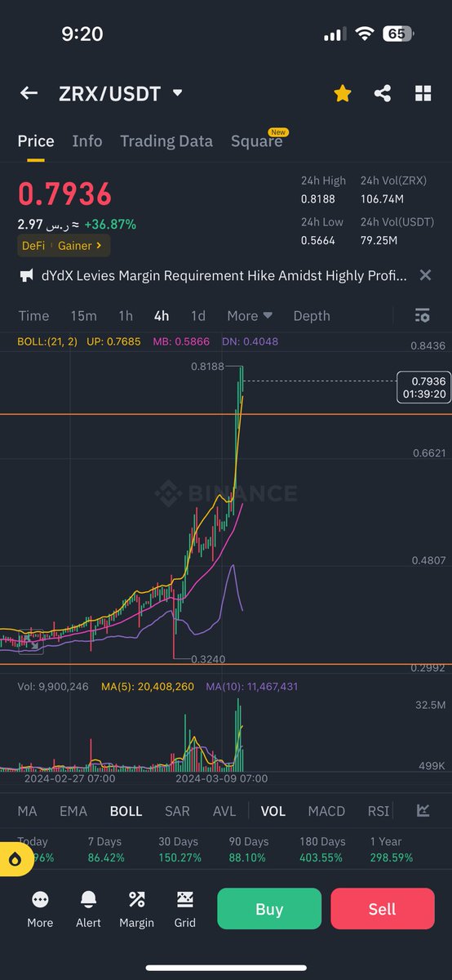The image size is (452, 980).
Task: Tap the 24h Vol(USDT) value 79.25M
Action: coord(379,240)
